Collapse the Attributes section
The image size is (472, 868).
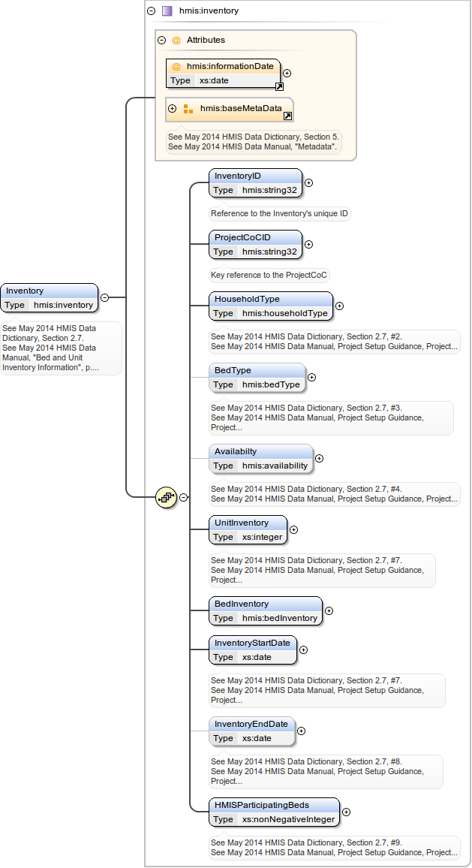(x=161, y=41)
